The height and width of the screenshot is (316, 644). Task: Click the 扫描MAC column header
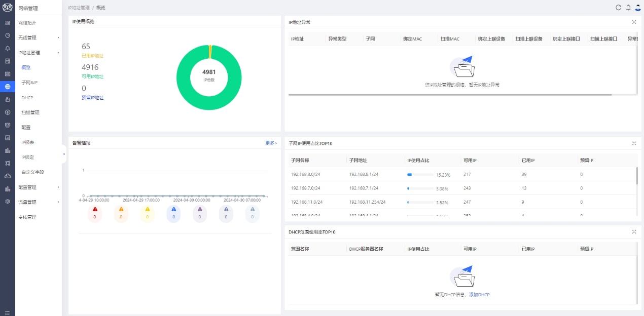(x=450, y=39)
